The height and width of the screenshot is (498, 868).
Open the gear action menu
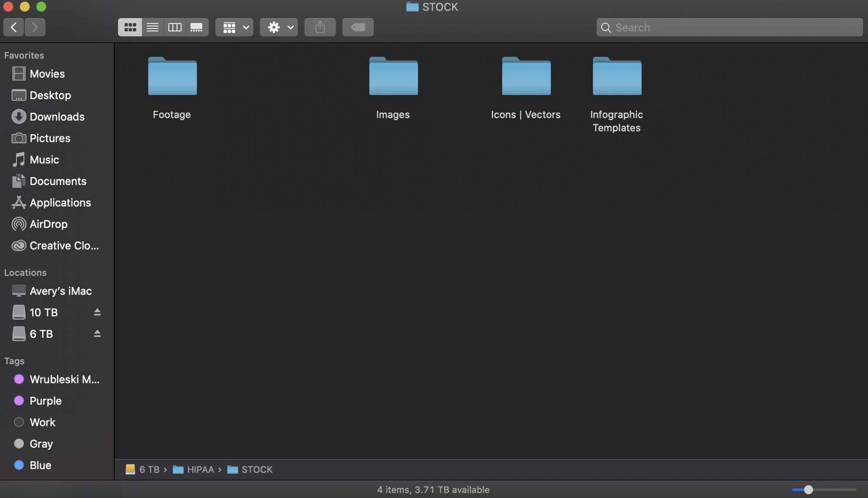[x=279, y=27]
